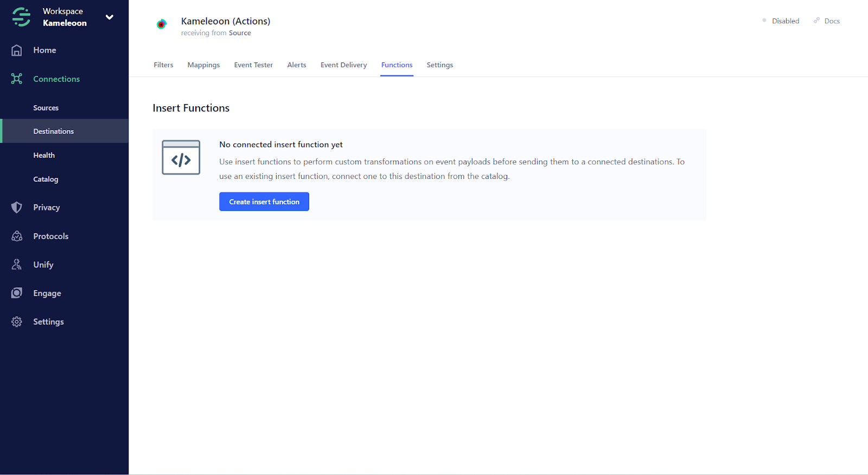Click the Segment logo icon
The height and width of the screenshot is (475, 868).
(21, 17)
